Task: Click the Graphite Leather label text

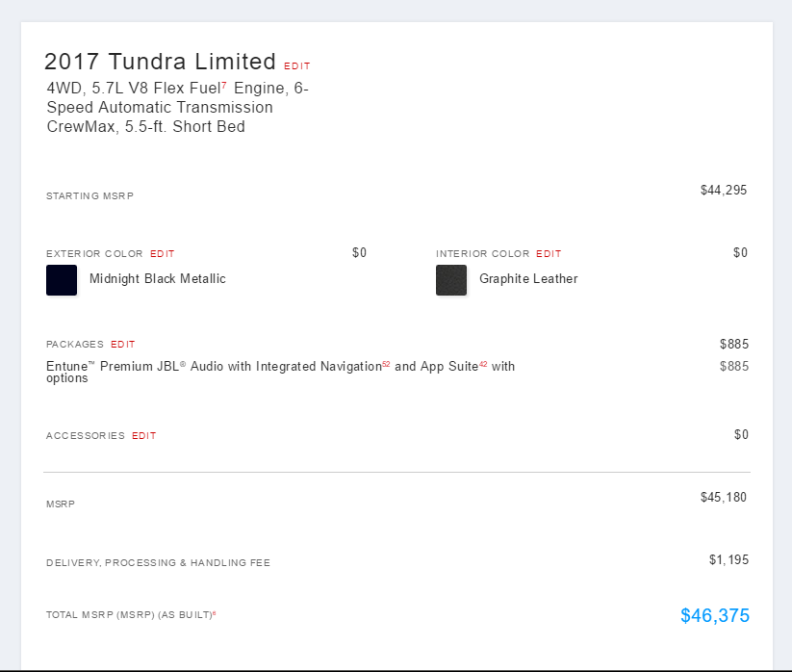Action: click(528, 279)
